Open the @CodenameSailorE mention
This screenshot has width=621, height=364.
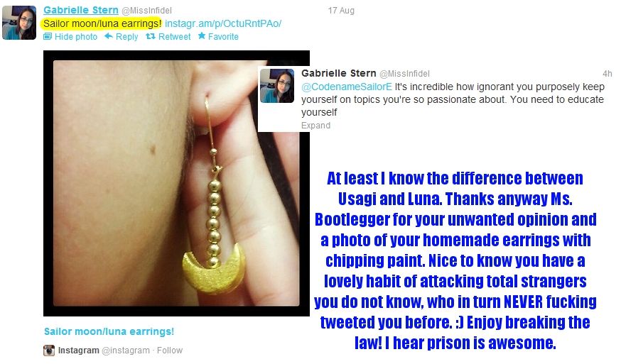(x=347, y=87)
